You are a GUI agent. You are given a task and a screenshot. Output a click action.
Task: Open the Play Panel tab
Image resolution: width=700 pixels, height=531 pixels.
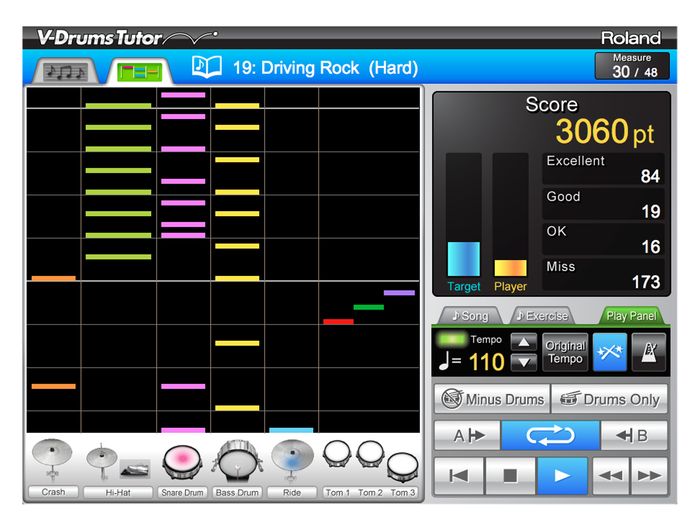pyautogui.click(x=631, y=316)
